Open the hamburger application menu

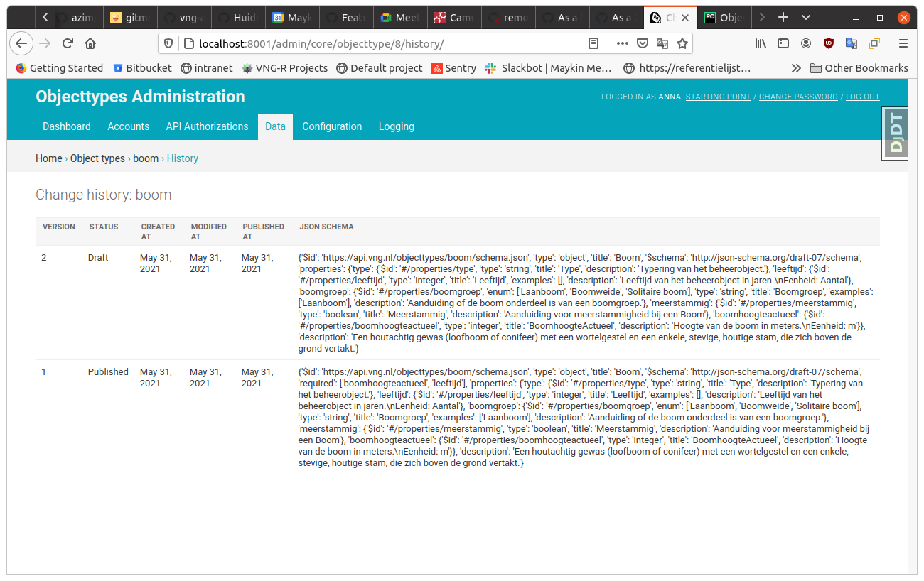coord(903,43)
